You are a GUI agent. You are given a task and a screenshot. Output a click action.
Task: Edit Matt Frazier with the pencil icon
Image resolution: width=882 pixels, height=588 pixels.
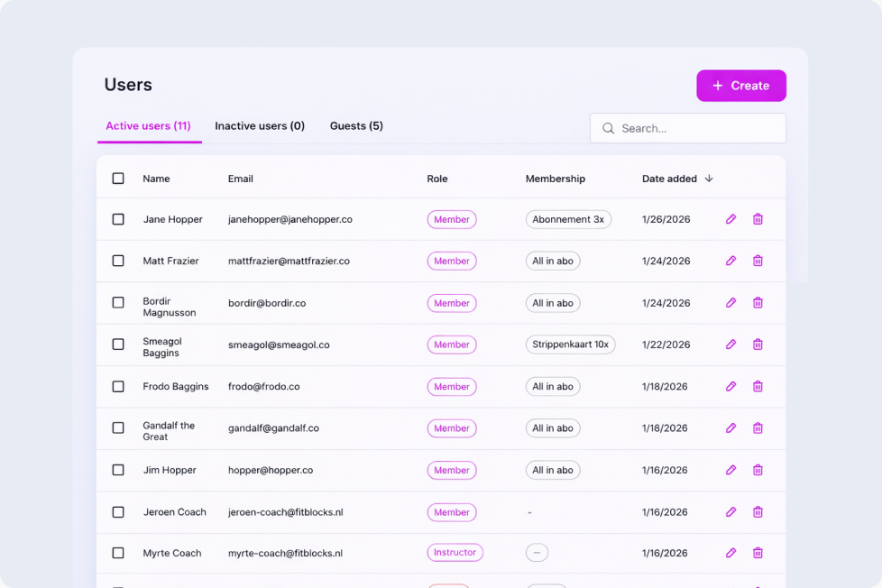pyautogui.click(x=730, y=261)
